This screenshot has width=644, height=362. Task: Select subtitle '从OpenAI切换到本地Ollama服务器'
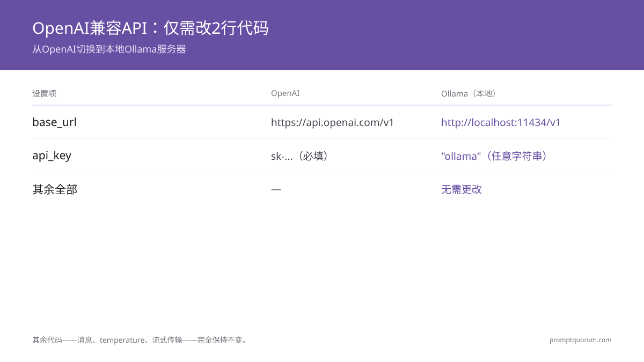pyautogui.click(x=109, y=49)
